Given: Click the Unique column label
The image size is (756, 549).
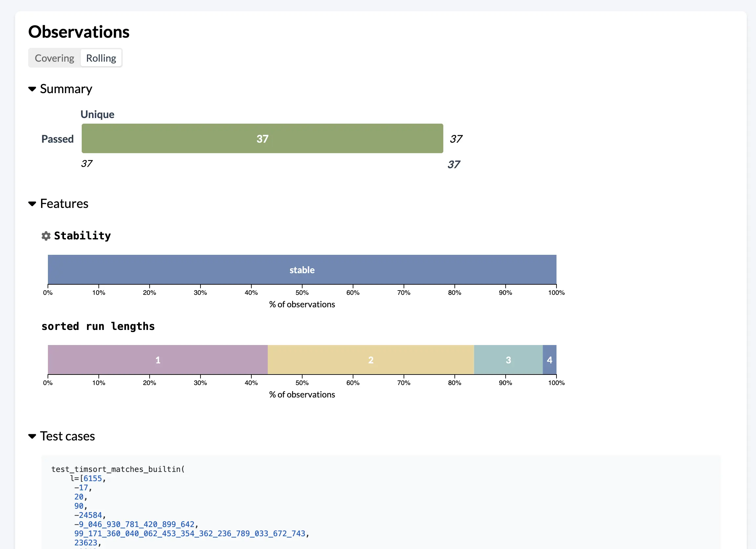Looking at the screenshot, I should [x=97, y=114].
